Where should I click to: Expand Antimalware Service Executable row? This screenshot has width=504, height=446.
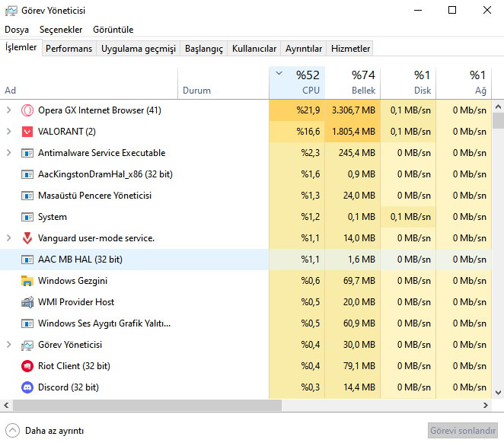[9, 153]
